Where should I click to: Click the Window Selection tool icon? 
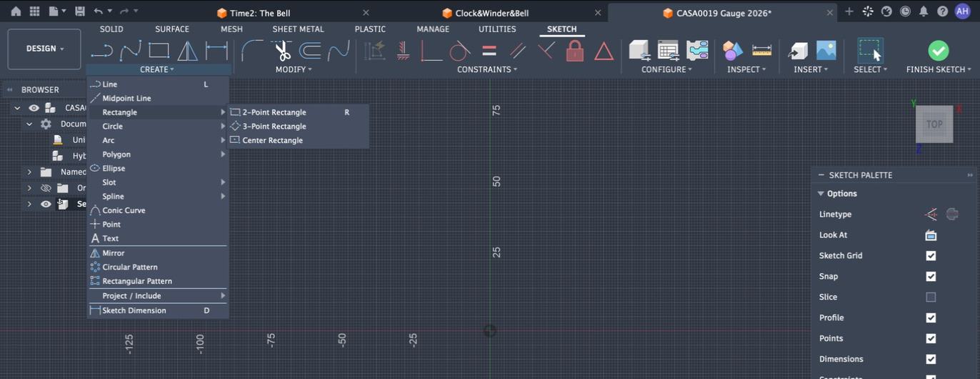870,51
